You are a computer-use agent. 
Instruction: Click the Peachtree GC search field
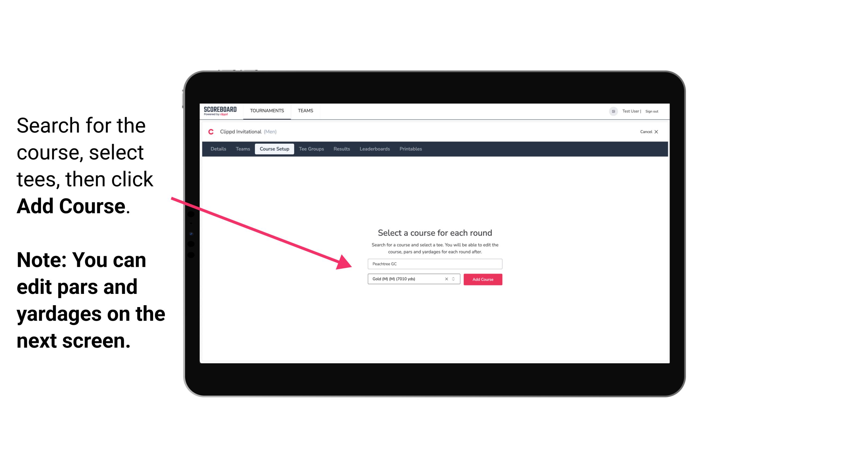tap(433, 263)
